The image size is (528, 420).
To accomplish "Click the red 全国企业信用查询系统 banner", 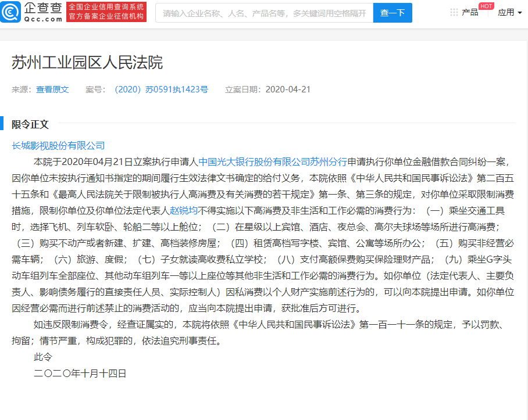I will pyautogui.click(x=106, y=12).
